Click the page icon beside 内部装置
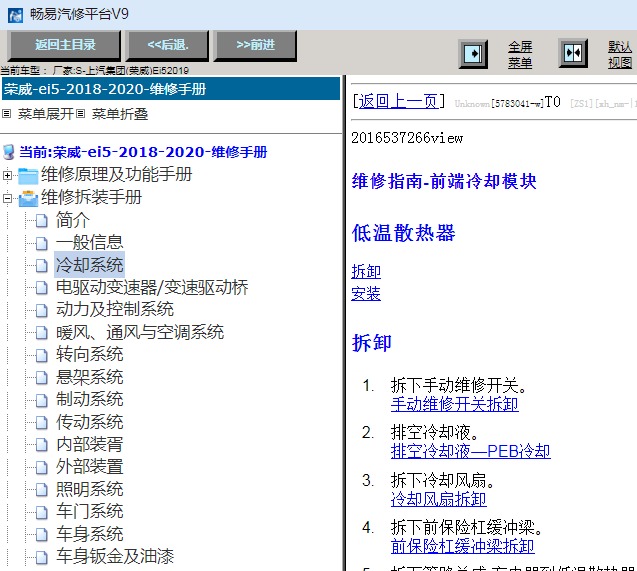Image resolution: width=637 pixels, height=571 pixels. pos(41,445)
